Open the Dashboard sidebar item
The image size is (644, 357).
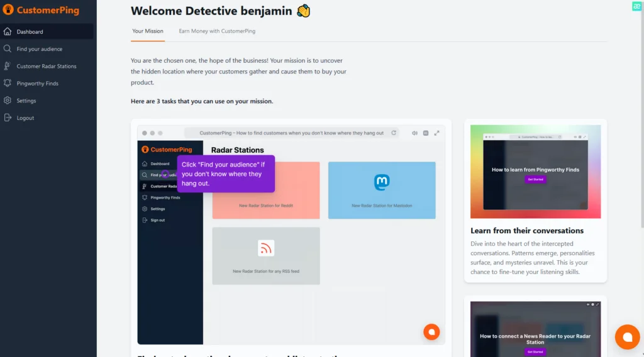[47, 31]
